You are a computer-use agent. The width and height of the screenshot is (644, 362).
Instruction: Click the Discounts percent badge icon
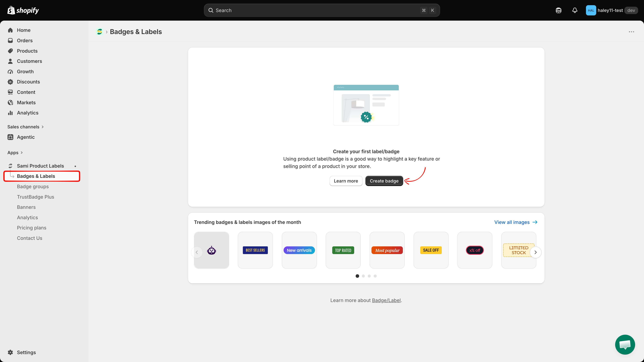[x=10, y=82]
